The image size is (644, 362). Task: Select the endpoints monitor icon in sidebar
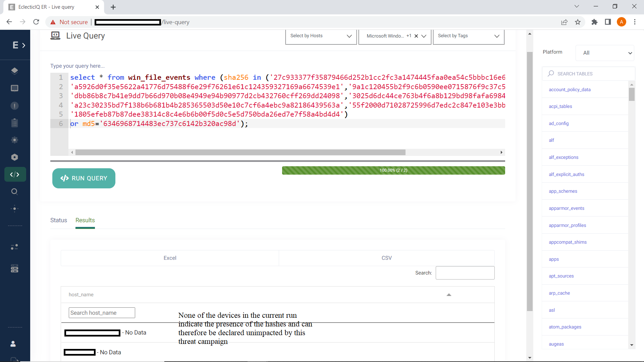(x=14, y=88)
